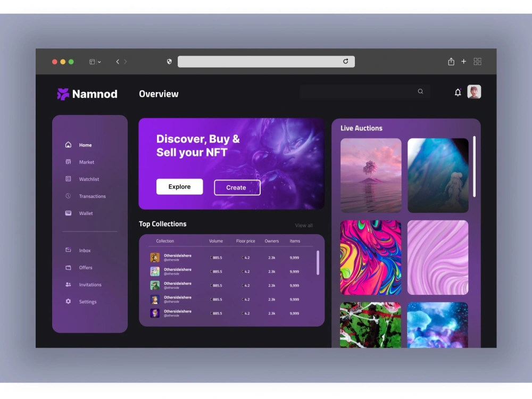The height and width of the screenshot is (399, 532).
Task: Click the Namnod brand name text
Action: click(x=95, y=94)
